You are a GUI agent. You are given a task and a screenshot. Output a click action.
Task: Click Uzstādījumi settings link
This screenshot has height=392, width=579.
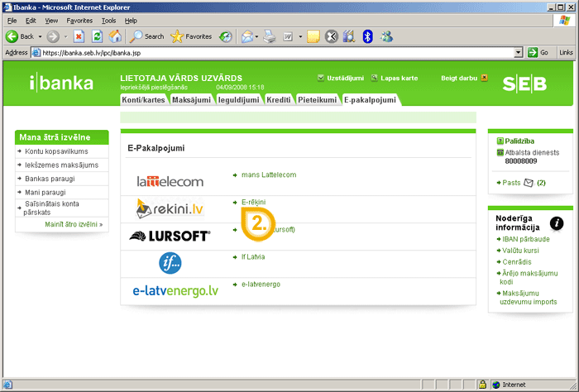click(x=345, y=79)
